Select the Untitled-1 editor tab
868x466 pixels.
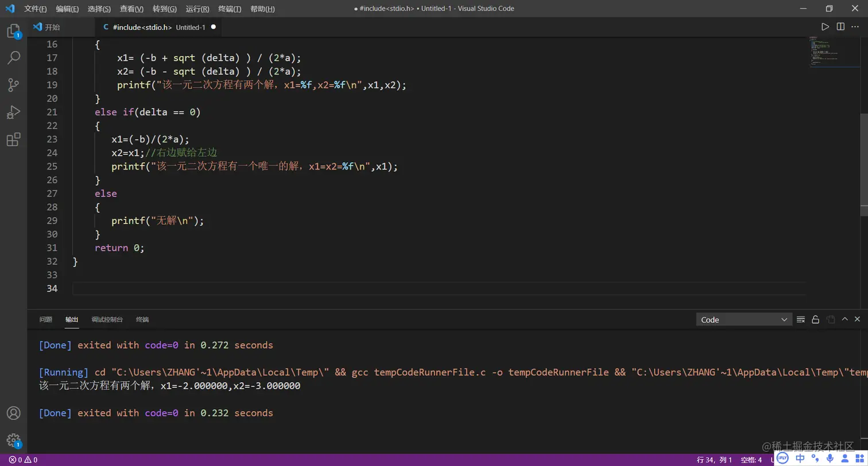coord(159,27)
